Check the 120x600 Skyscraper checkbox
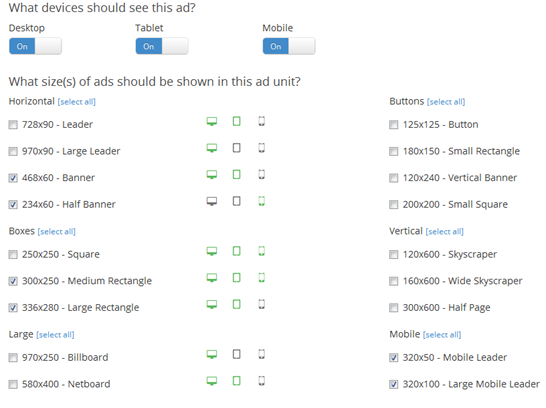546x408 pixels. (x=393, y=254)
